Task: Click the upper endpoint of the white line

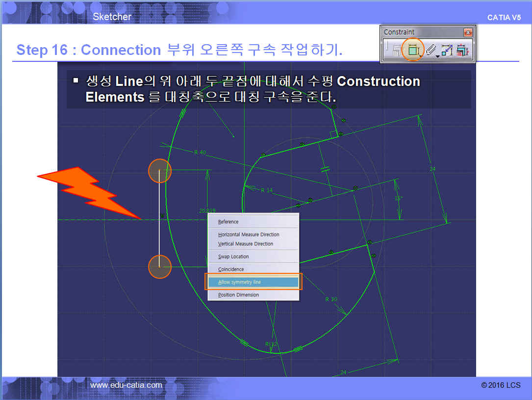Action: tap(160, 171)
